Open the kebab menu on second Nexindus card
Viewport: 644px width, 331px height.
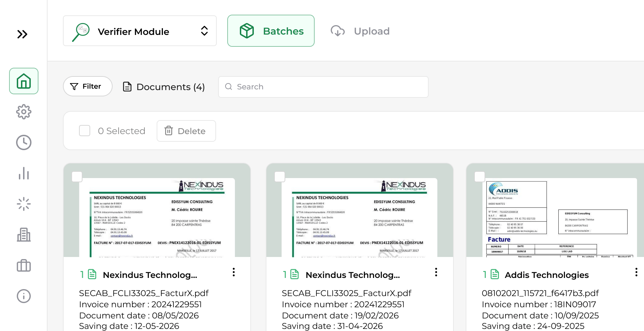pyautogui.click(x=436, y=272)
